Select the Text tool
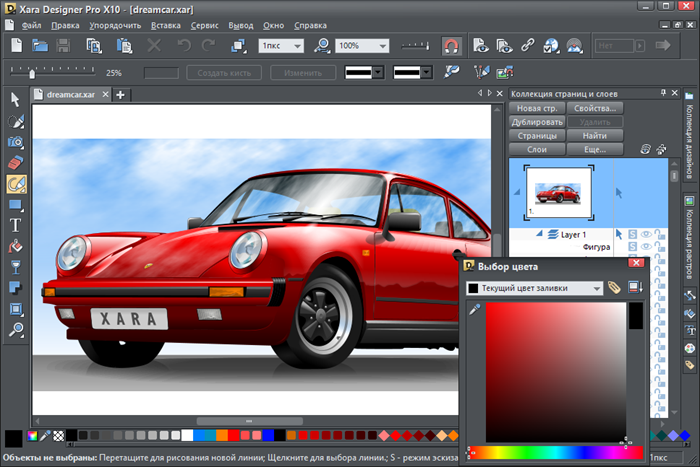The image size is (700, 467). [x=15, y=225]
